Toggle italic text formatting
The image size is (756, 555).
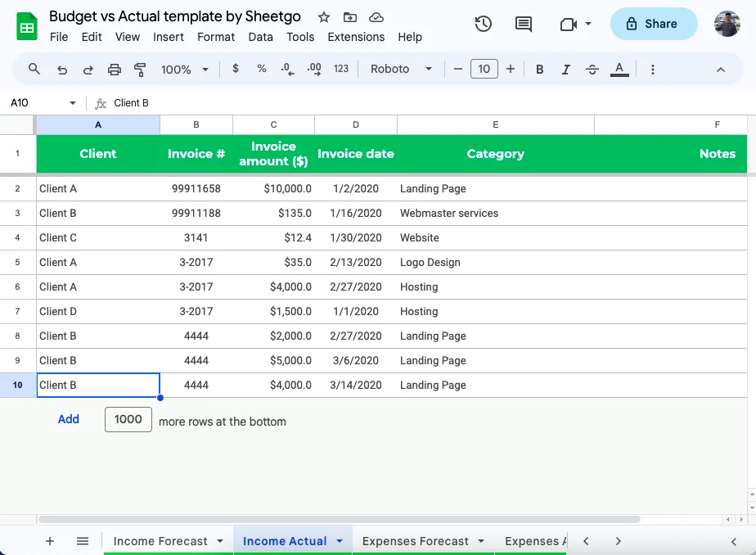click(566, 70)
